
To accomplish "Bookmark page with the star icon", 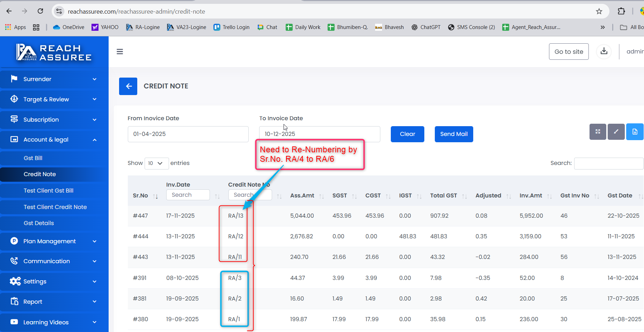I will point(599,12).
